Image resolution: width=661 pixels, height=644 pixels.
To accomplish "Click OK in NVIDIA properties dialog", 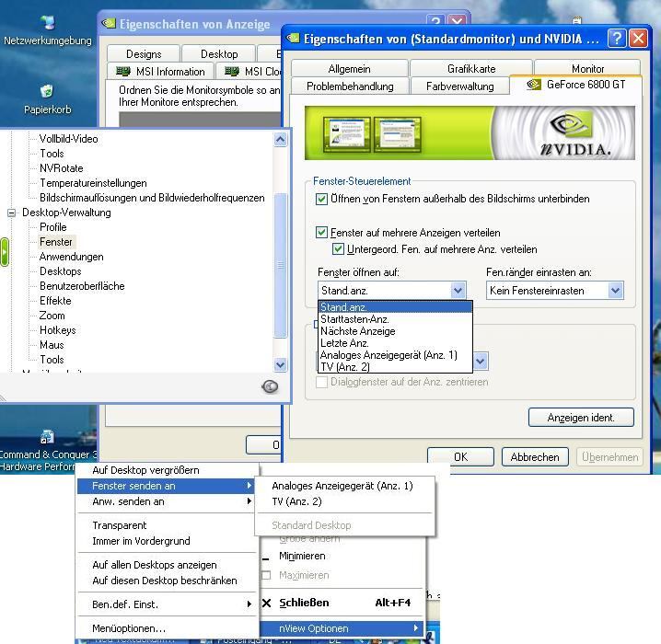I will 460,457.
